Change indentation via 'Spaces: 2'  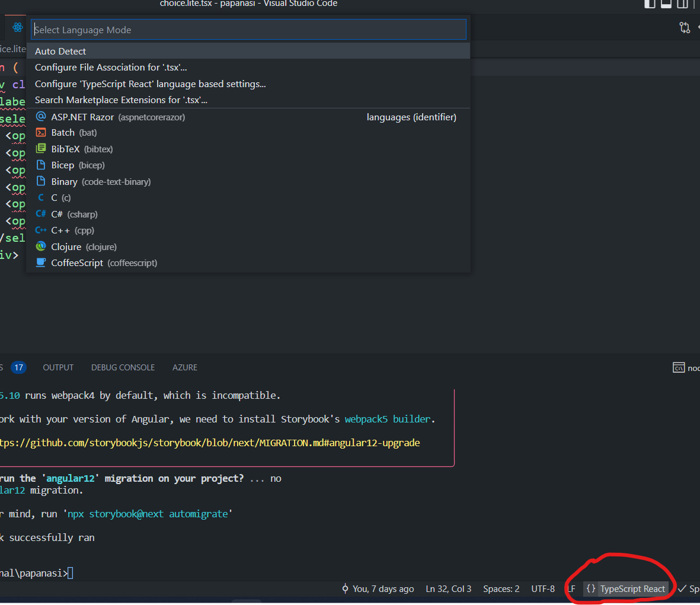[501, 589]
